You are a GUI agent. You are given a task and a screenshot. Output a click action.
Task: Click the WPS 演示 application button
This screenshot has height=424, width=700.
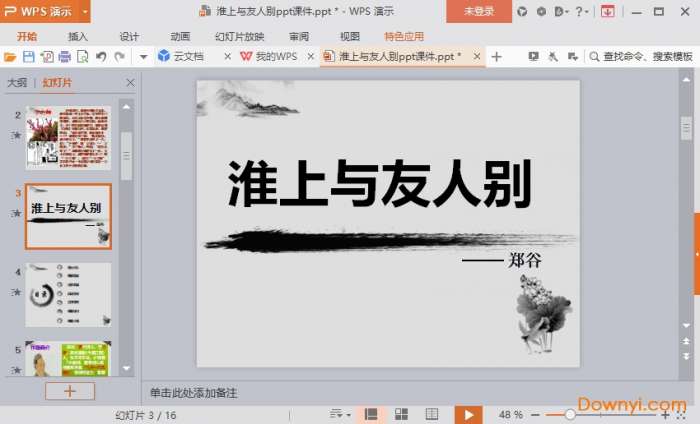[x=38, y=11]
